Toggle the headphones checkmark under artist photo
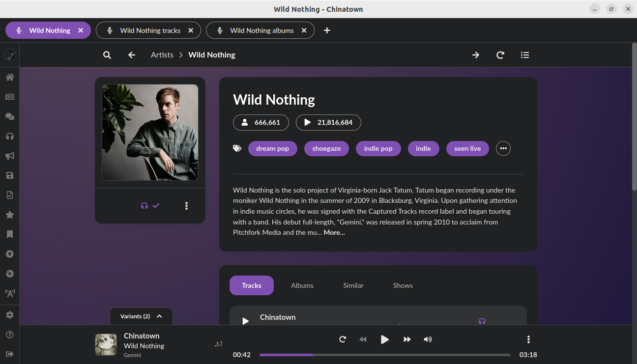 pos(150,206)
